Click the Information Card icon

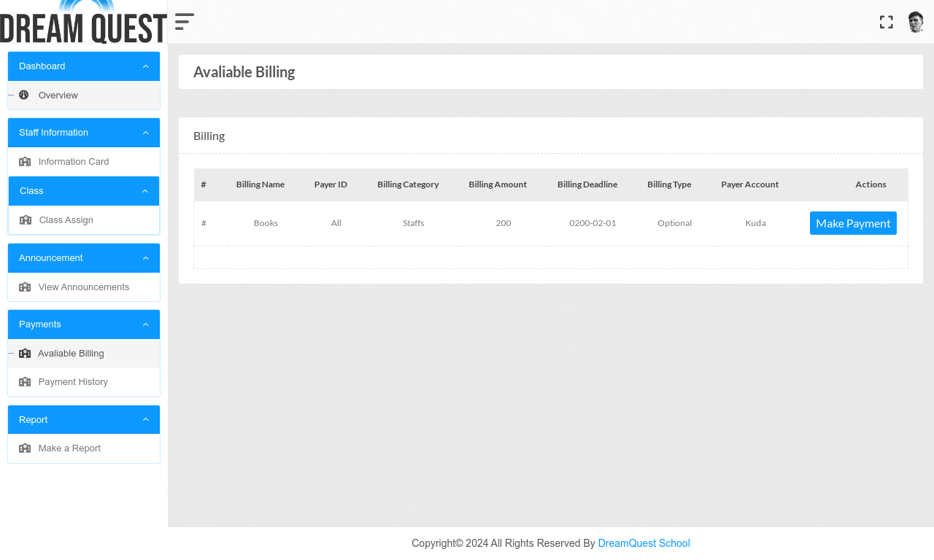[x=25, y=162]
